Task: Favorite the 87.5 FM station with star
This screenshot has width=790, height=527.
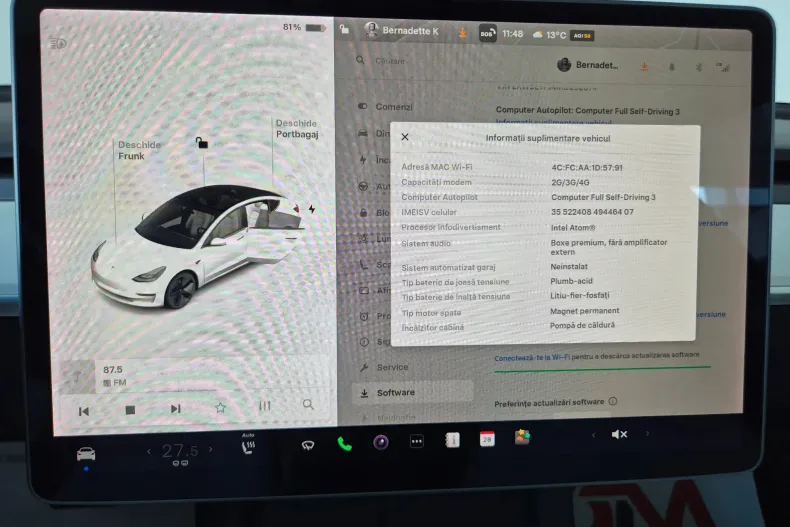Action: [220, 408]
